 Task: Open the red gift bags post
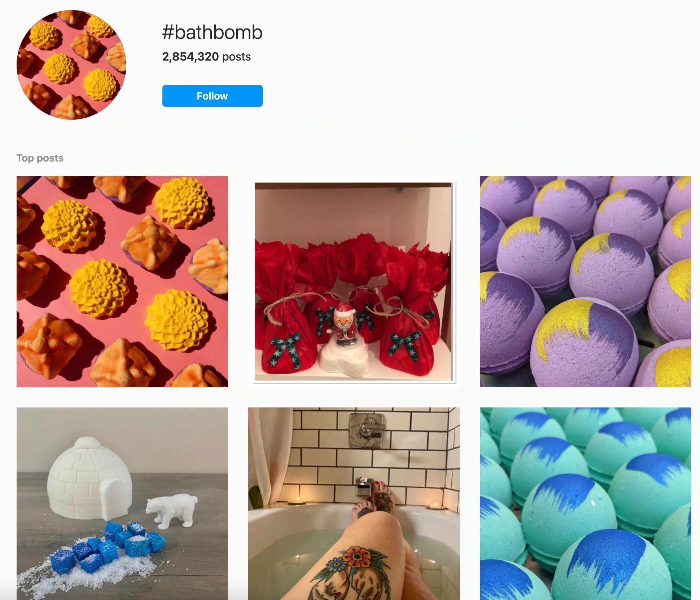354,282
